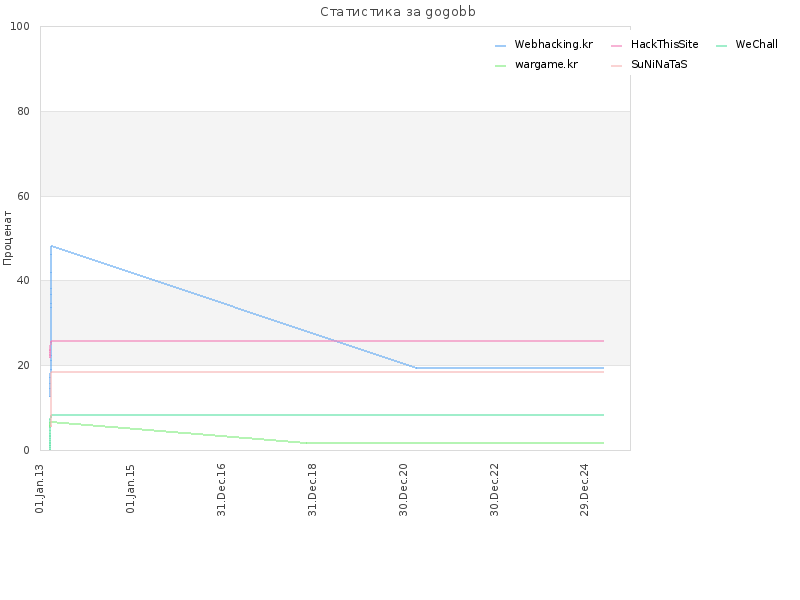Toggle the WeChall legend label

click(x=756, y=44)
